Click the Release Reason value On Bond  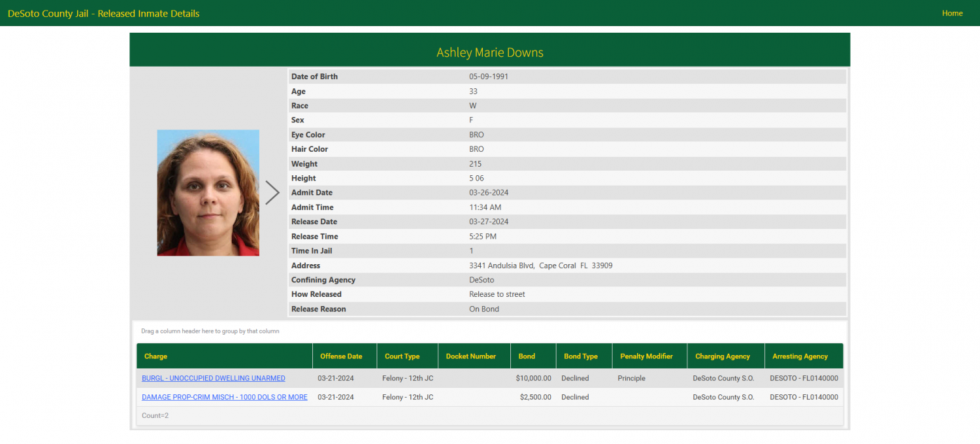click(x=484, y=309)
